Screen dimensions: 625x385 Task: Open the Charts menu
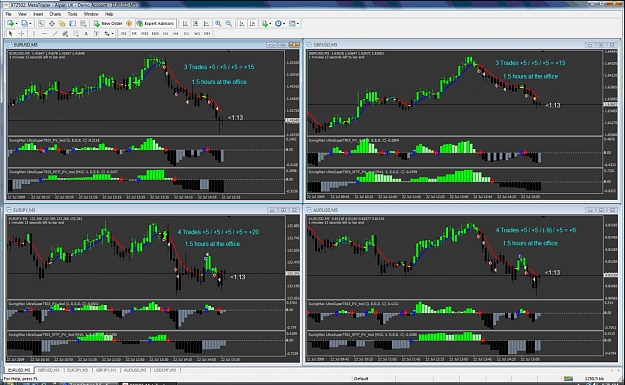click(x=55, y=14)
